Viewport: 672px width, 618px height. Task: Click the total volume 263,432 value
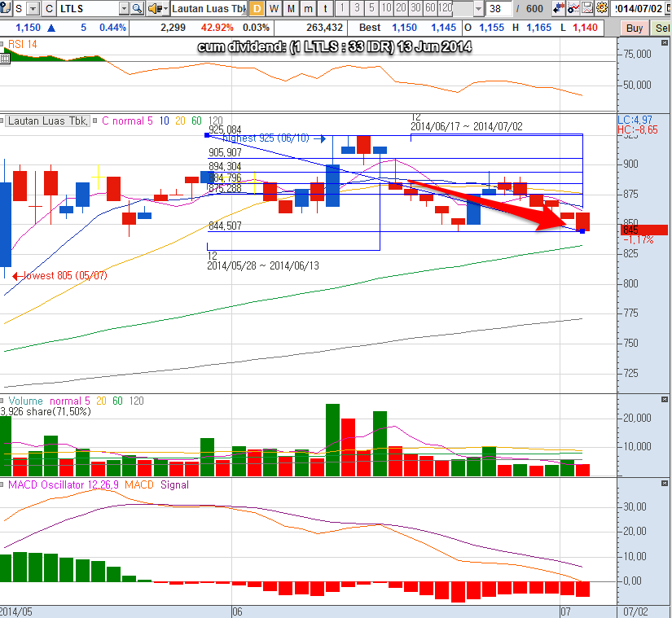coord(324,28)
